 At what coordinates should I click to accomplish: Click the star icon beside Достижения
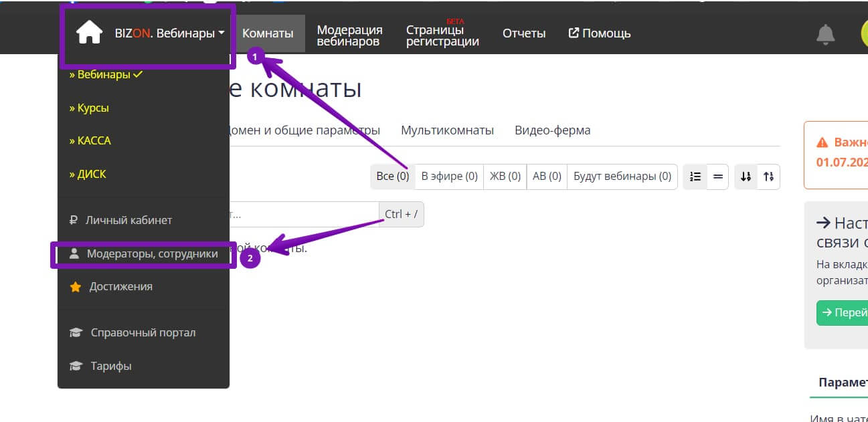tap(76, 286)
